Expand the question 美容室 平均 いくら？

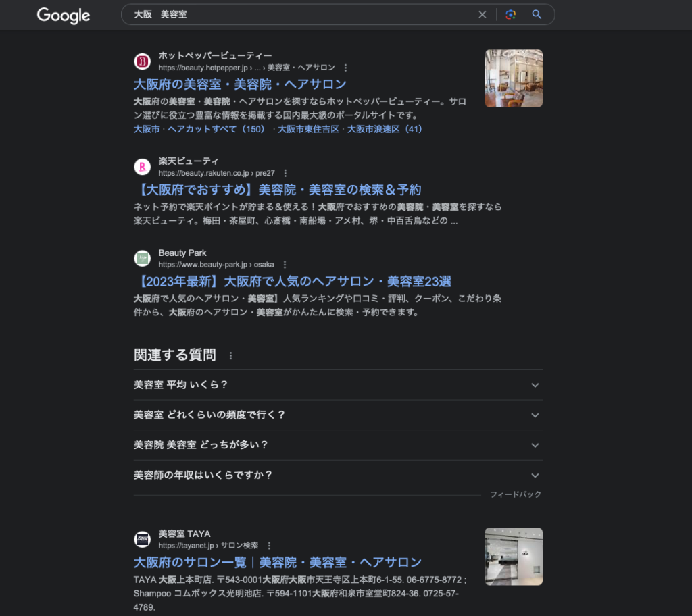tap(338, 385)
